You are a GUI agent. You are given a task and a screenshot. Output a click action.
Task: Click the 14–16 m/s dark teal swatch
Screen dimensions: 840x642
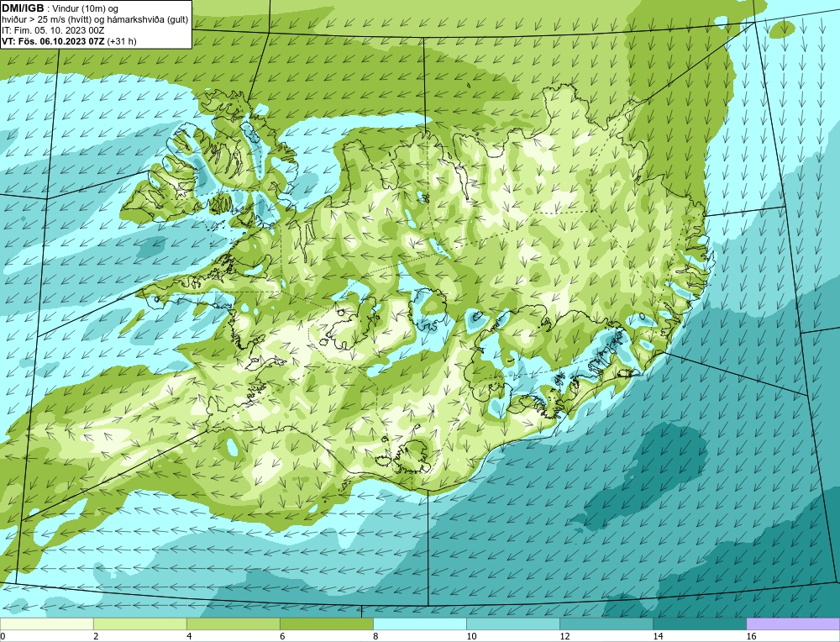click(x=700, y=624)
